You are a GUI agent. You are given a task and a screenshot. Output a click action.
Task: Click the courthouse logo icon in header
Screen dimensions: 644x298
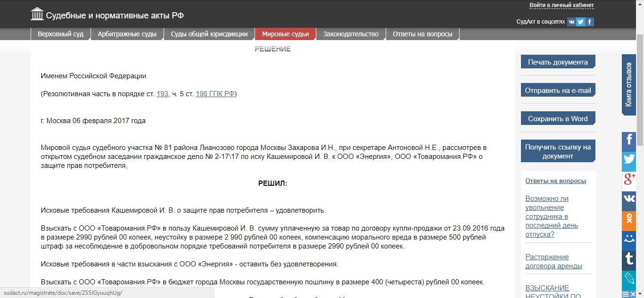click(37, 15)
